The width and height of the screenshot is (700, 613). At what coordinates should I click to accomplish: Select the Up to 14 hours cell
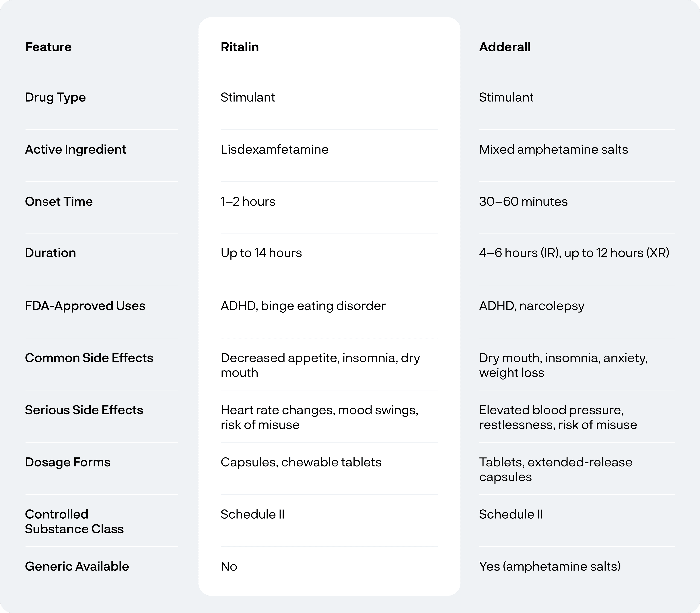coord(261,253)
